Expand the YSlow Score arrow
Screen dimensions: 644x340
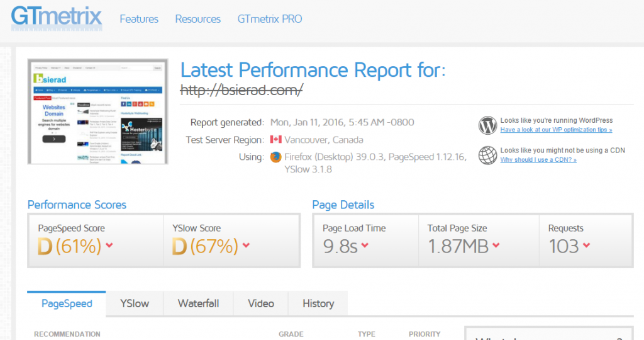pyautogui.click(x=246, y=245)
